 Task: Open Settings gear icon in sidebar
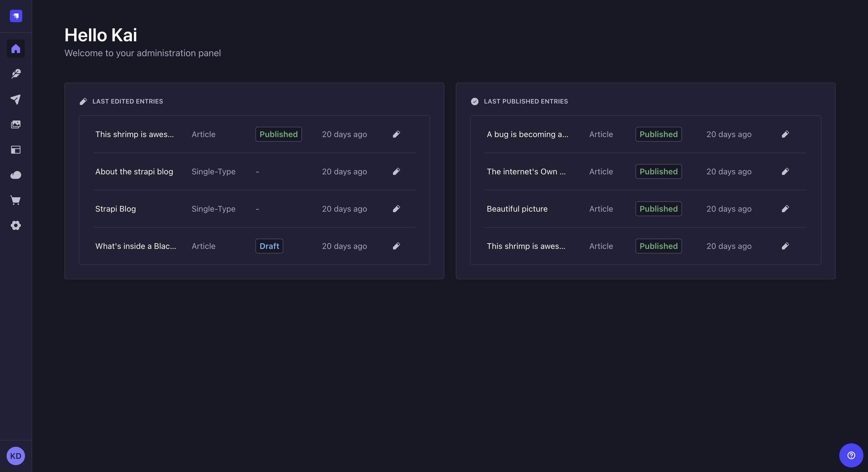pyautogui.click(x=16, y=225)
